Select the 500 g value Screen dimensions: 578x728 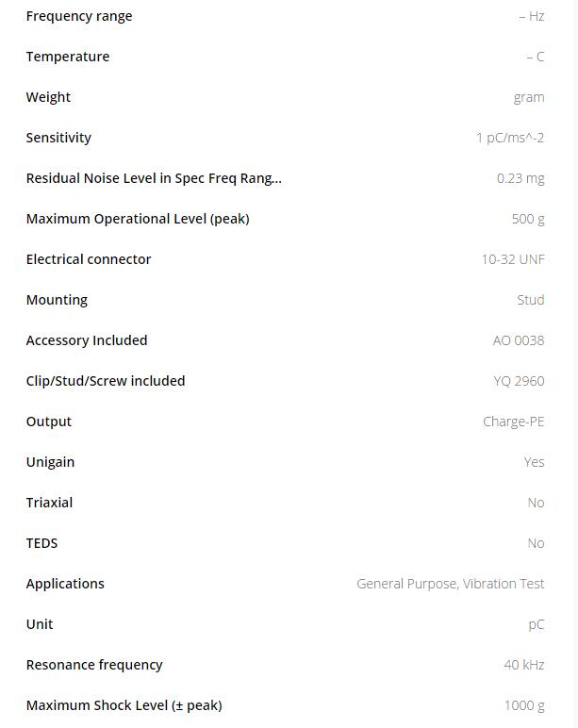click(x=528, y=219)
